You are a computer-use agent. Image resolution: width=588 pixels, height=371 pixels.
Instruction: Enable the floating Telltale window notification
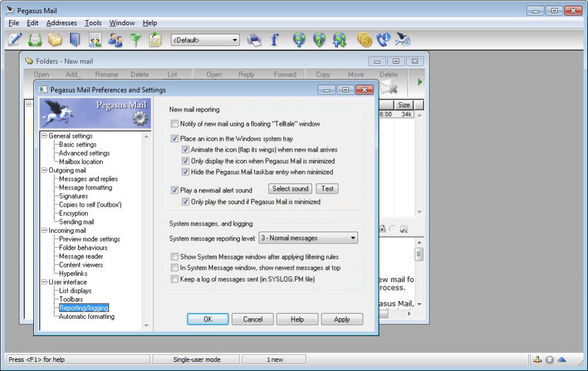[x=175, y=124]
